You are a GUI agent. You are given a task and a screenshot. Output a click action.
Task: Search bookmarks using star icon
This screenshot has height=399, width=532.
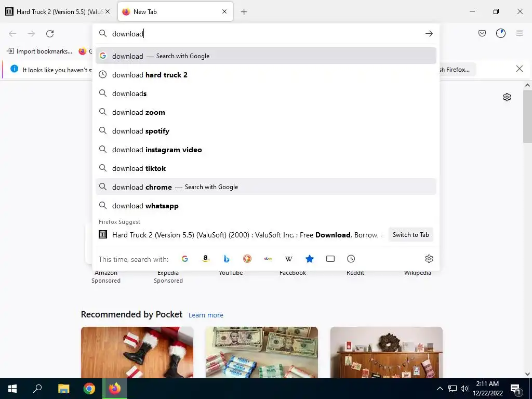coord(310,259)
